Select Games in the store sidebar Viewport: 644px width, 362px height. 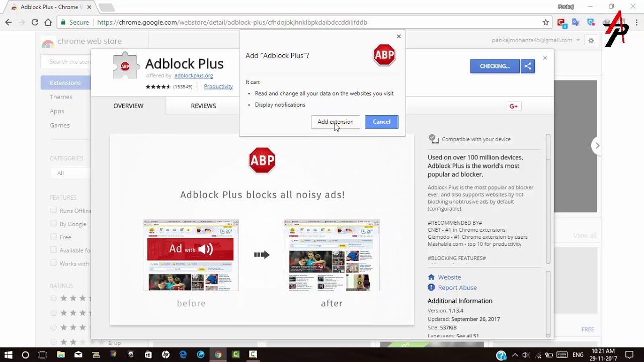pos(60,125)
